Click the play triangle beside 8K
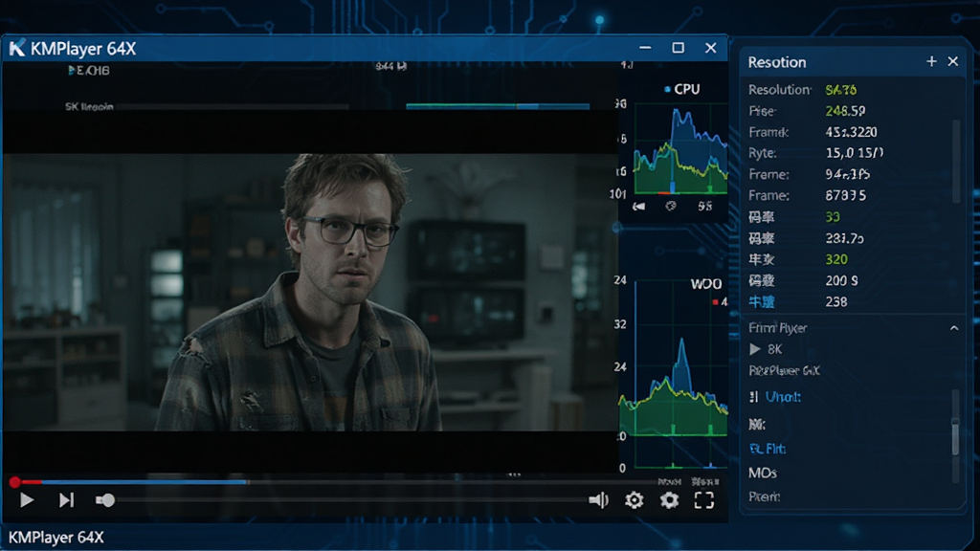 [x=755, y=348]
